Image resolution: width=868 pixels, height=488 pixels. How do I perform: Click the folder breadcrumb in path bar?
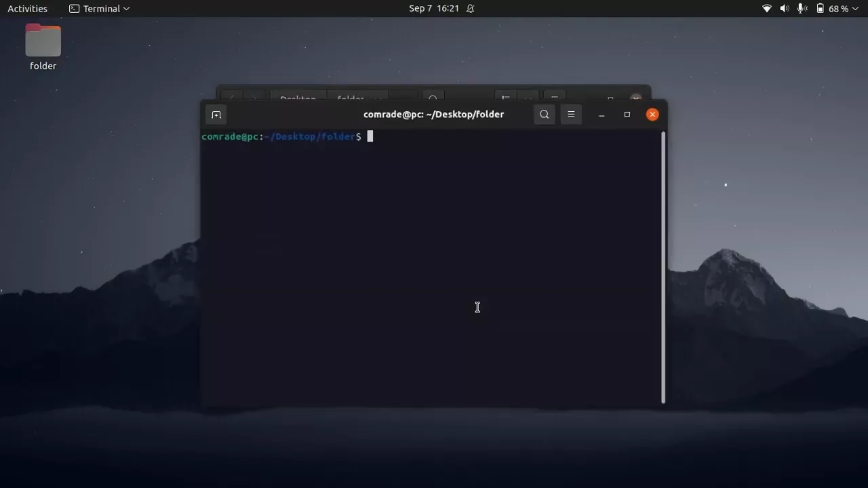(350, 98)
